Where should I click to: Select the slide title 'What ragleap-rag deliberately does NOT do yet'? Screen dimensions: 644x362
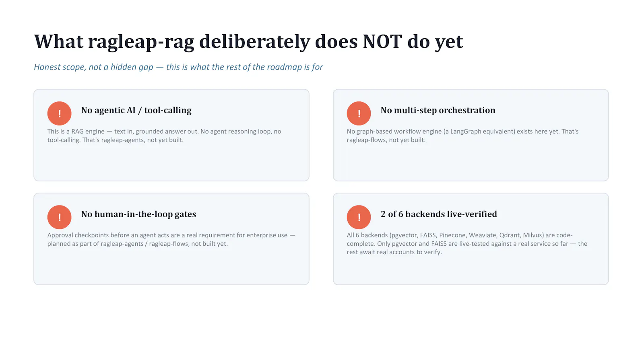(248, 42)
